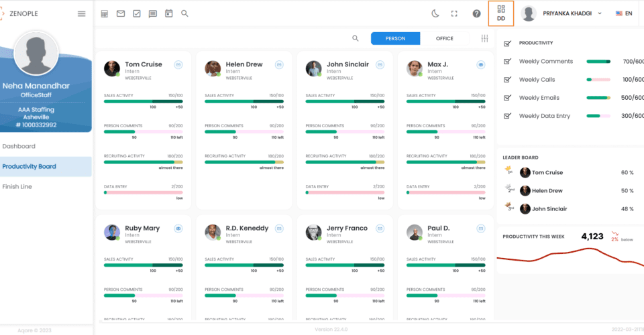Open the DD dashboard grid button
The width and height of the screenshot is (644, 335).
point(501,13)
